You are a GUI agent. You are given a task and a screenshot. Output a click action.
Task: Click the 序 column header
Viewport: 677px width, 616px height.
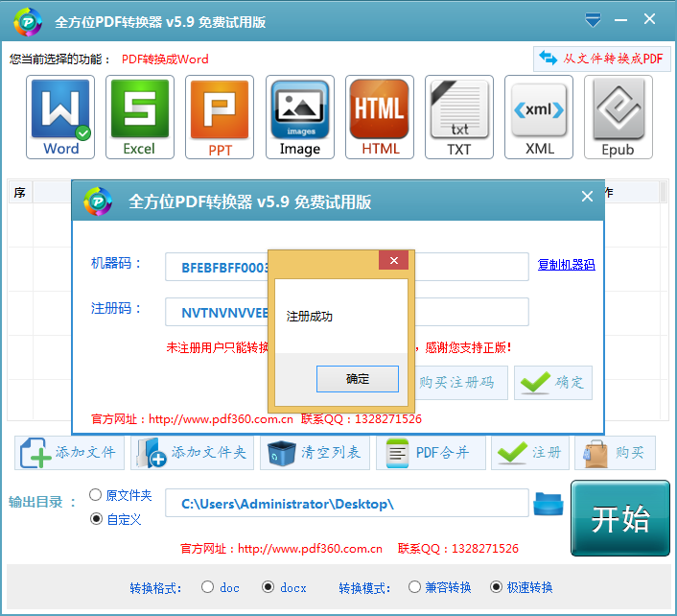tap(20, 192)
